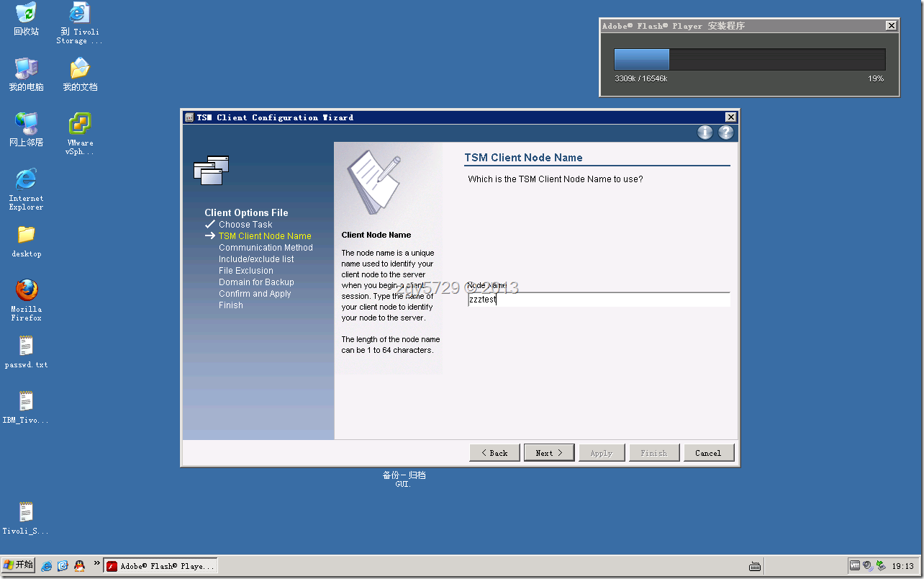The height and width of the screenshot is (579, 924).
Task: Click the safely remove hardware tray icon
Action: 881,566
